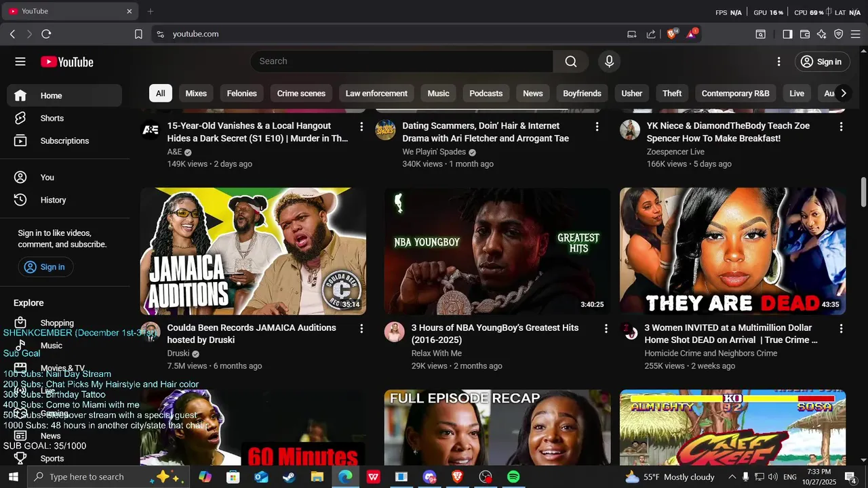Open options for JAMAICA Auditions video
The width and height of the screenshot is (868, 488).
click(x=361, y=329)
